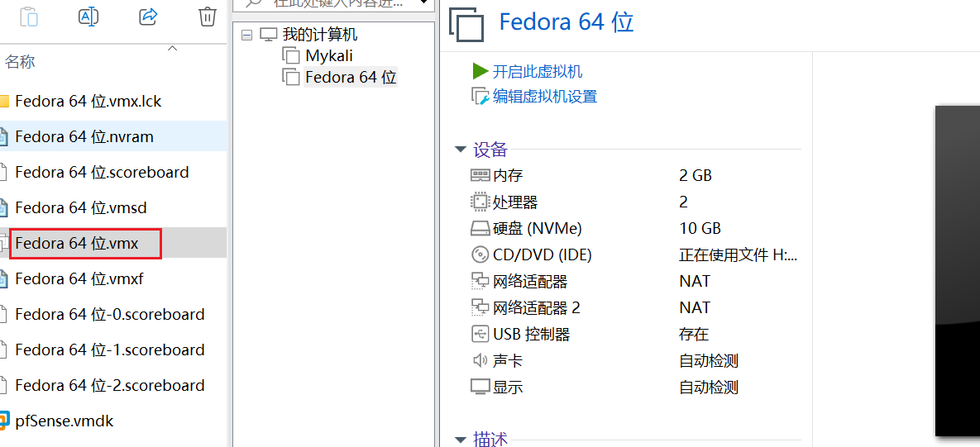Click the sound card speaker icon
Image resolution: width=980 pixels, height=447 pixels.
click(x=480, y=360)
